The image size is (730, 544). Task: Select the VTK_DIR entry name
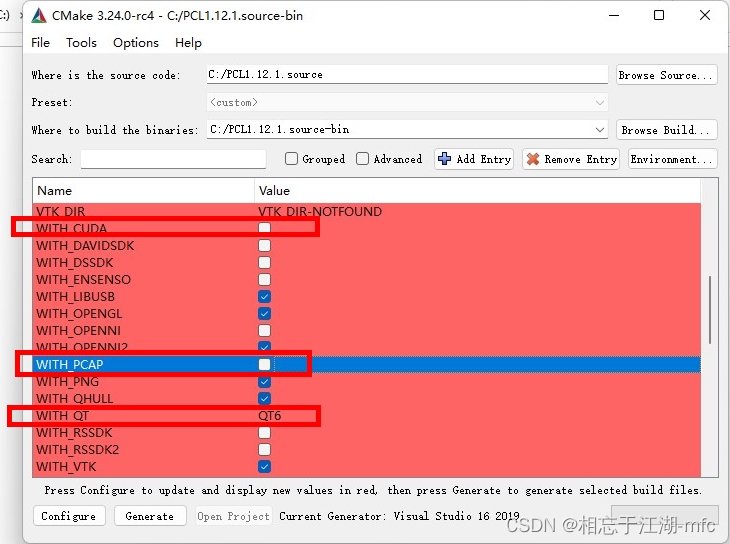coord(61,212)
